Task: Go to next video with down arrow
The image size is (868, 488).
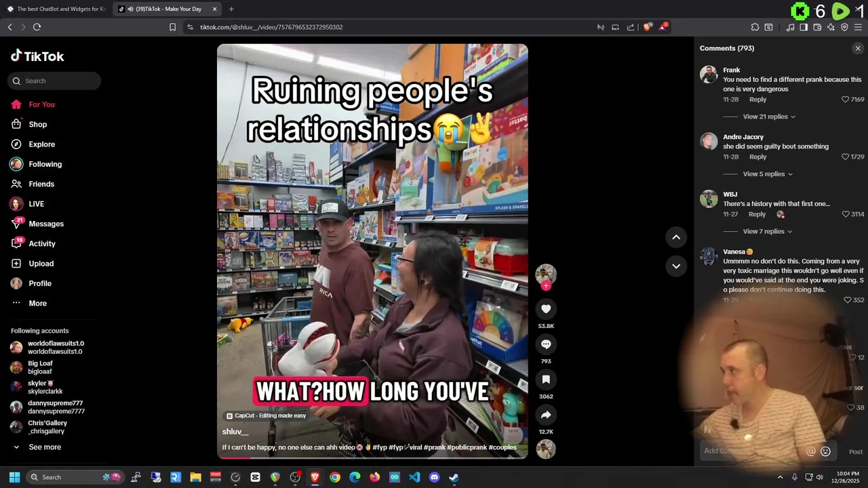Action: 676,266
